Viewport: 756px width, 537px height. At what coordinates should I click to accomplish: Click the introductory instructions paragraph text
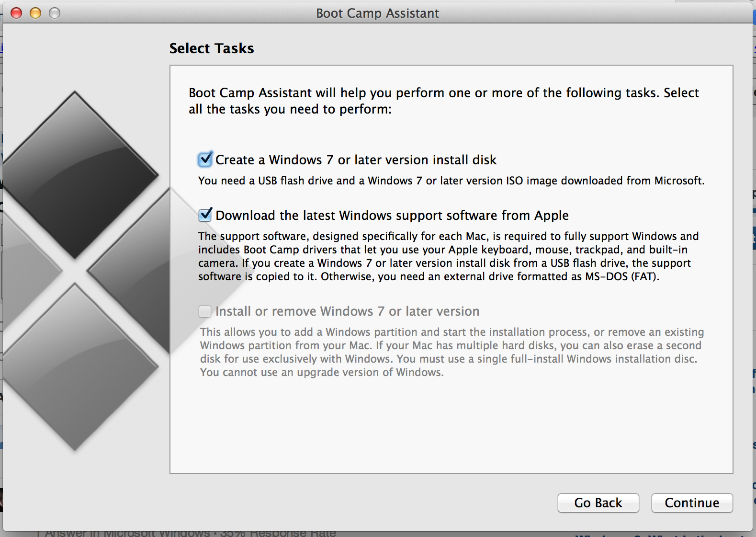coord(444,101)
